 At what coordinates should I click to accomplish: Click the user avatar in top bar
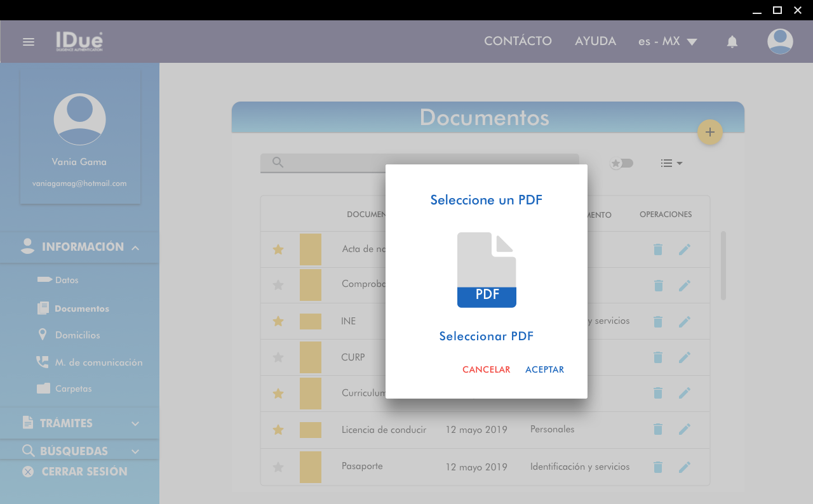tap(779, 42)
